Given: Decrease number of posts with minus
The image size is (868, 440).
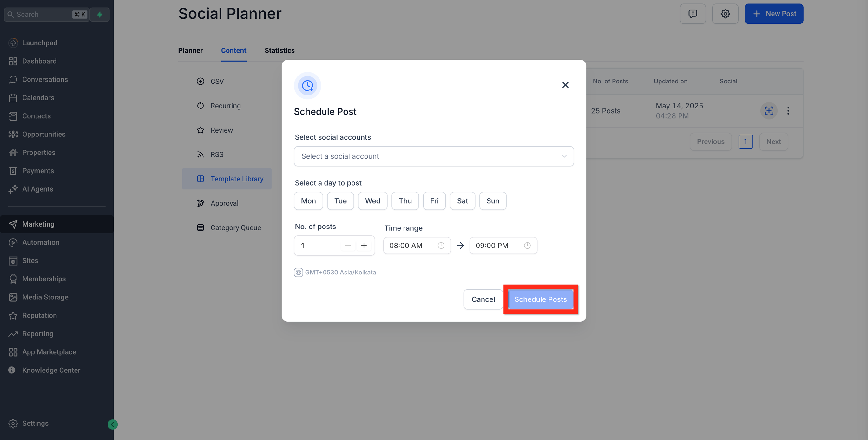Looking at the screenshot, I should tap(348, 246).
